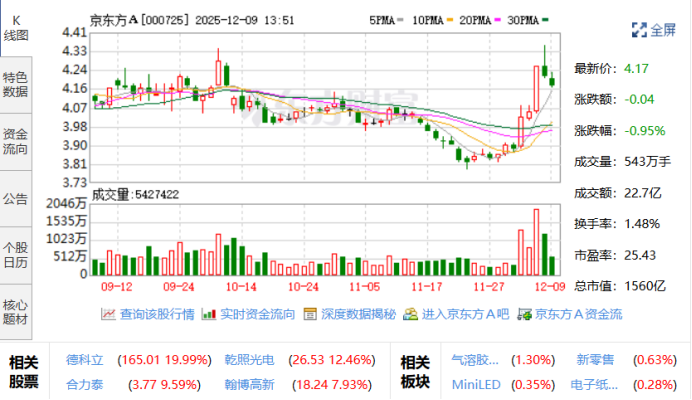Click the 实时资金流向 bar icon

pyautogui.click(x=208, y=314)
